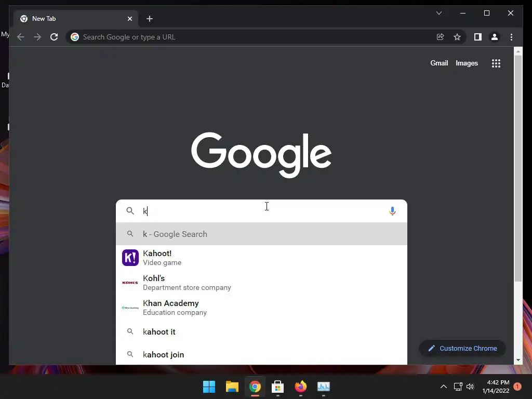Open clock and date in taskbar

click(x=496, y=387)
